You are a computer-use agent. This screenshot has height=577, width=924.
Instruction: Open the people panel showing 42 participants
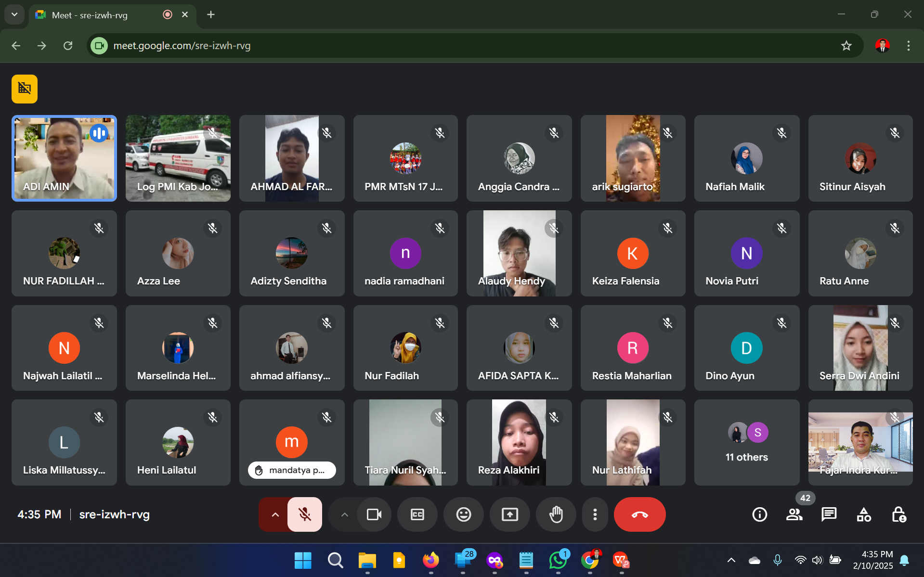pos(794,514)
